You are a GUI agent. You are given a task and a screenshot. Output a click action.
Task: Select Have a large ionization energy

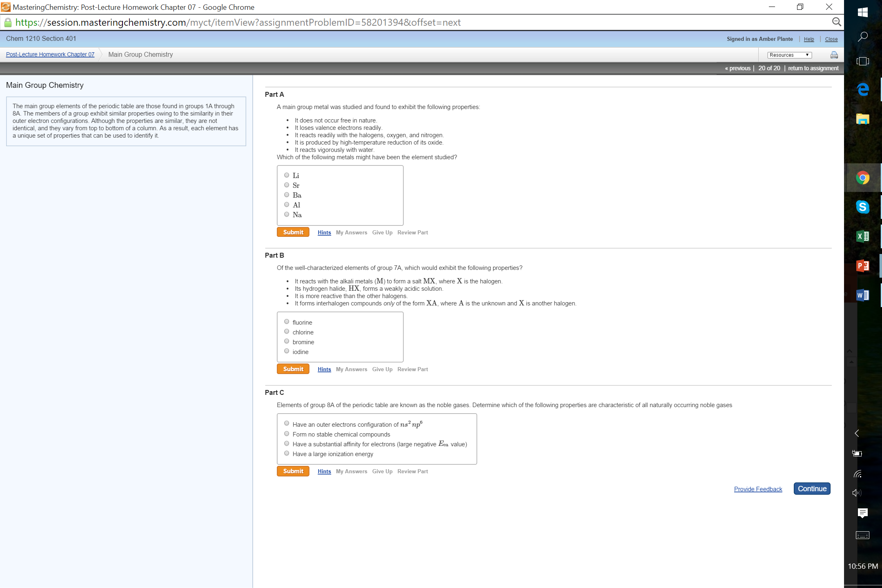tap(287, 453)
